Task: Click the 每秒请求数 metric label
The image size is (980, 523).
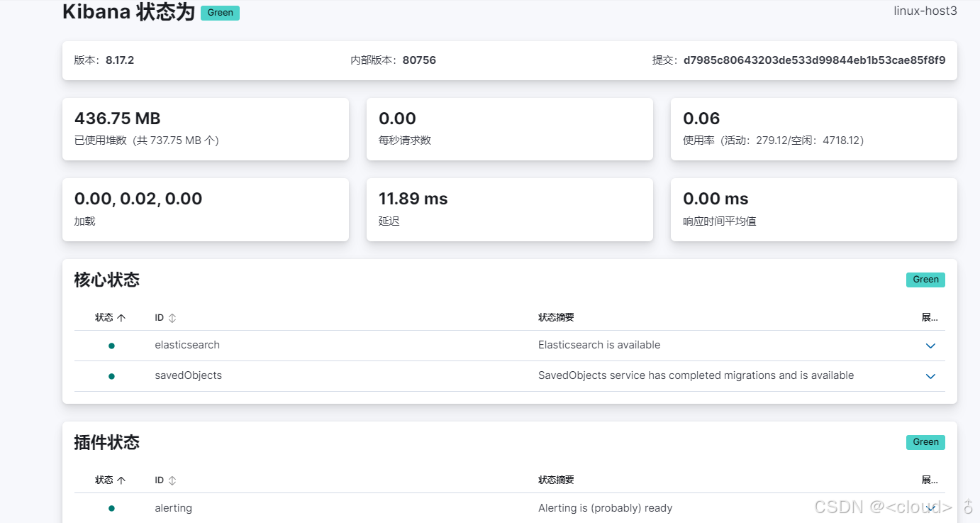Action: click(405, 141)
